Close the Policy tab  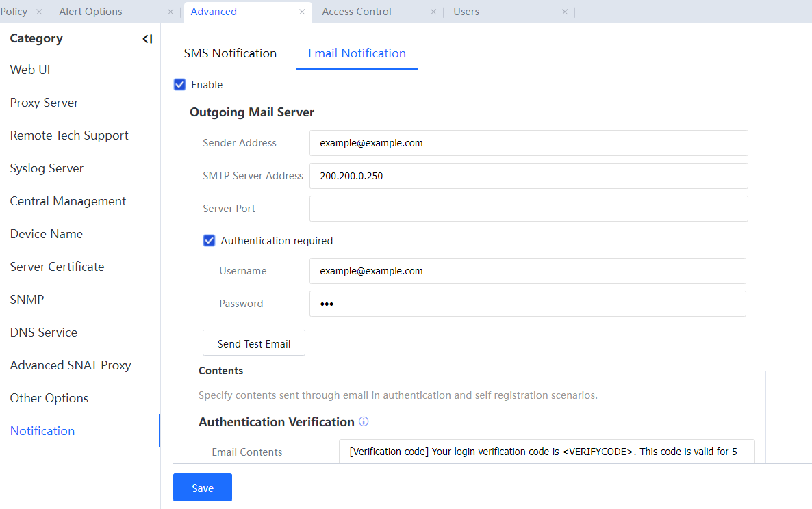click(x=39, y=12)
